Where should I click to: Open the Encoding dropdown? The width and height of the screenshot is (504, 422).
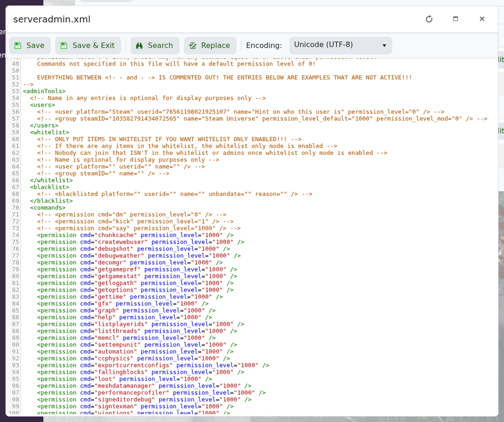tap(340, 46)
